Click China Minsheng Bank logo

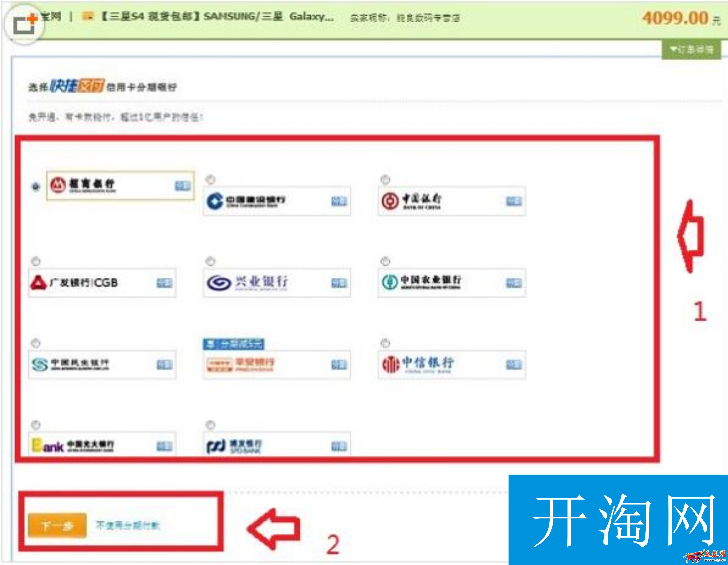click(71, 365)
